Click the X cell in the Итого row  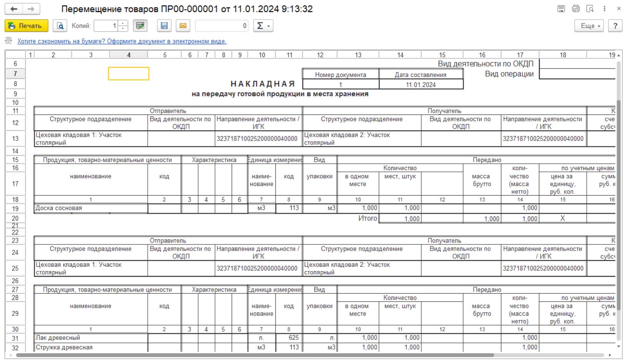pos(563,218)
